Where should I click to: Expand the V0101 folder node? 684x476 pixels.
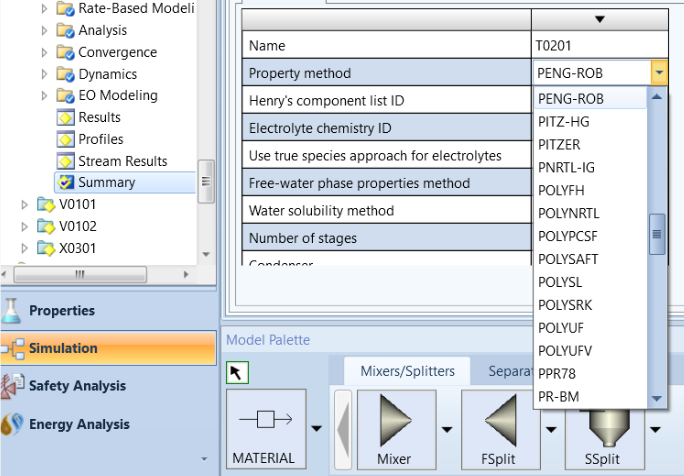click(23, 205)
